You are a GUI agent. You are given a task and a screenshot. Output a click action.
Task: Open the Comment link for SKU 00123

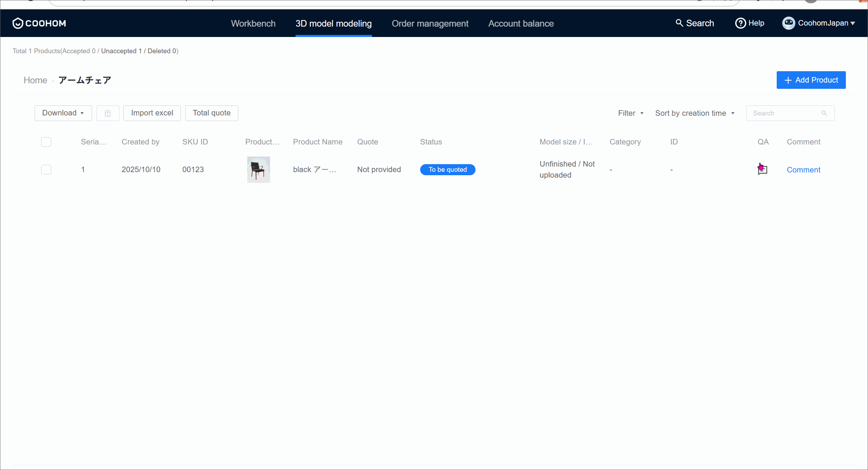point(803,170)
